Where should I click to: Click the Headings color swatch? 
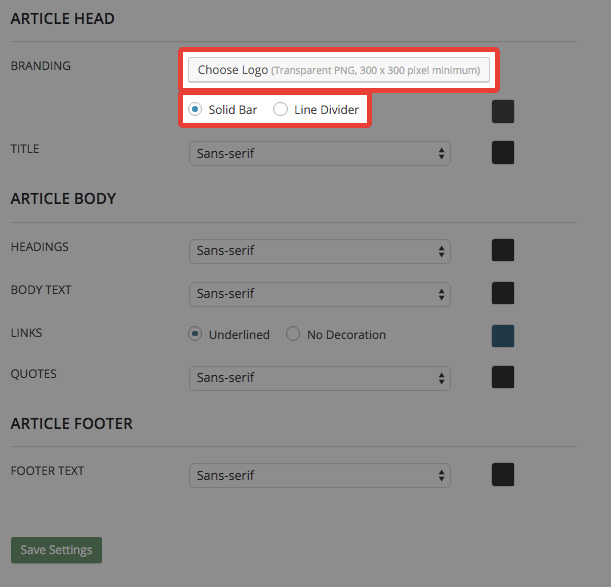503,250
